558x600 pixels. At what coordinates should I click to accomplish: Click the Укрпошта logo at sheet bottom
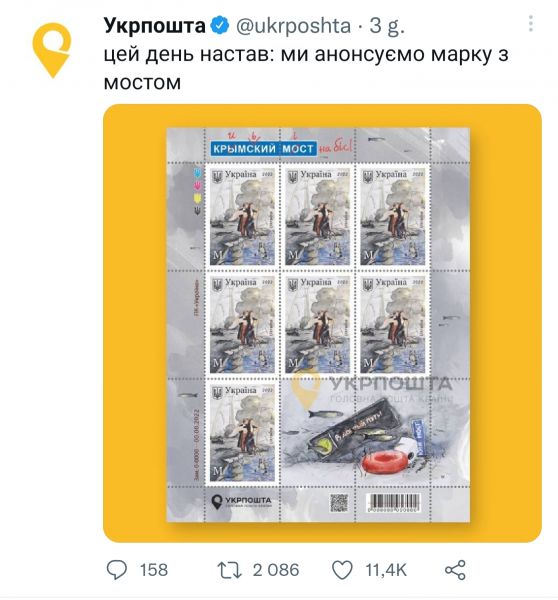(241, 502)
